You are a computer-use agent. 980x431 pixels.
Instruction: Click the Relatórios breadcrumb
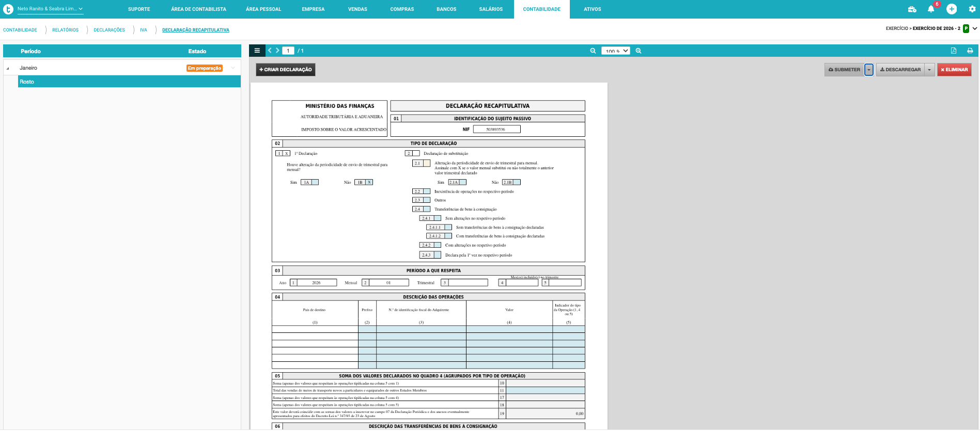(x=65, y=30)
